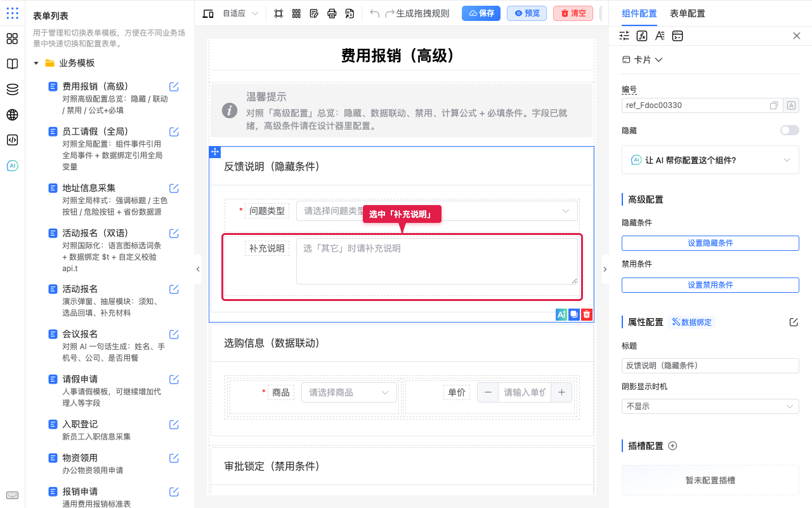The height and width of the screenshot is (508, 812).
Task: Collapse the left panel arrow
Action: click(x=198, y=269)
